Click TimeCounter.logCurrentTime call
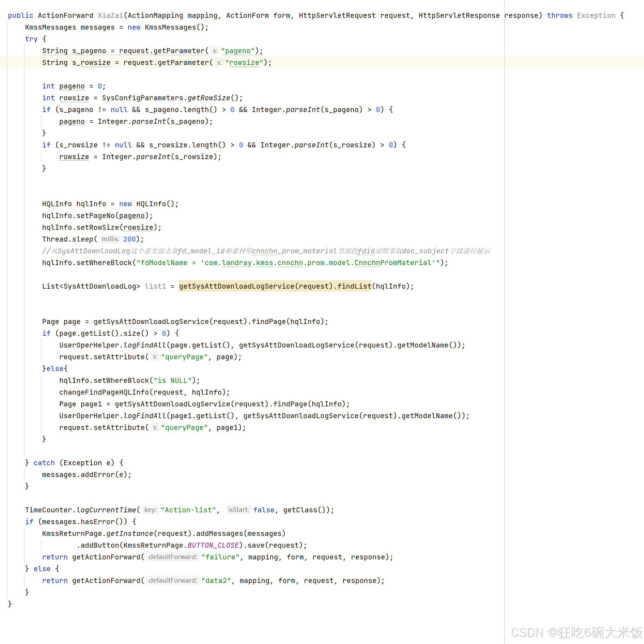The image size is (644, 644). pos(179,510)
